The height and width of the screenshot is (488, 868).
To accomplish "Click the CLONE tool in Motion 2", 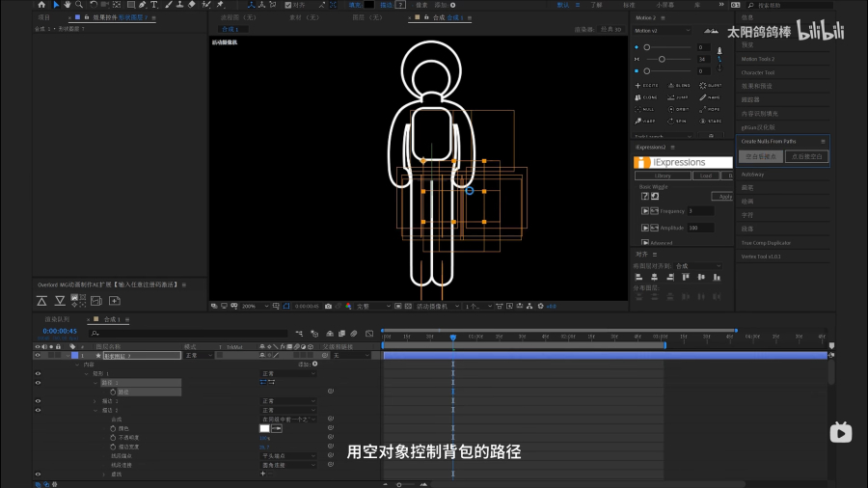I will [646, 97].
